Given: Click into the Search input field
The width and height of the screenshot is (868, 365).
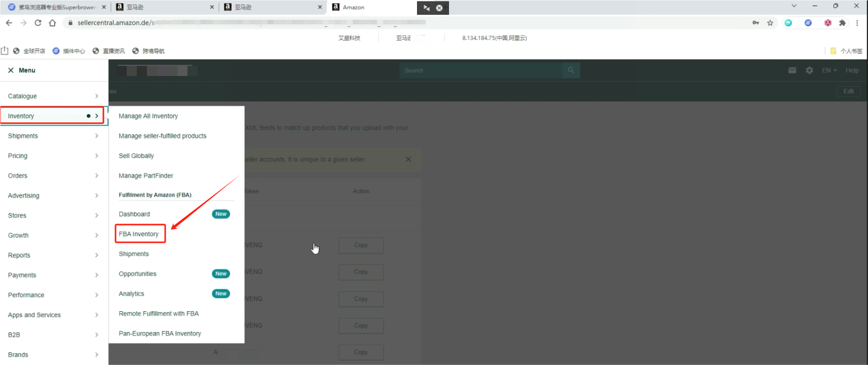Looking at the screenshot, I should pyautogui.click(x=481, y=70).
